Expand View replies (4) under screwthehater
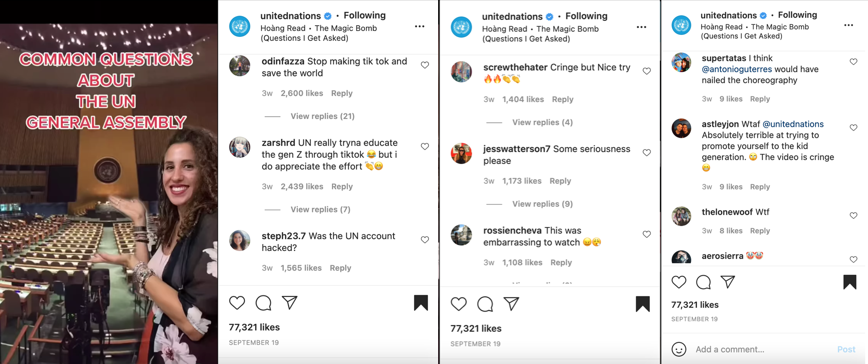 coord(542,122)
